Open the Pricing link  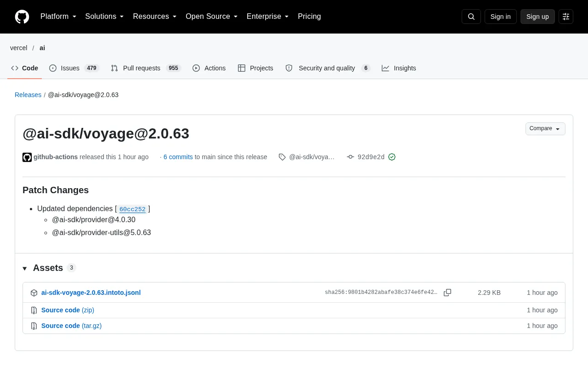[x=309, y=17]
